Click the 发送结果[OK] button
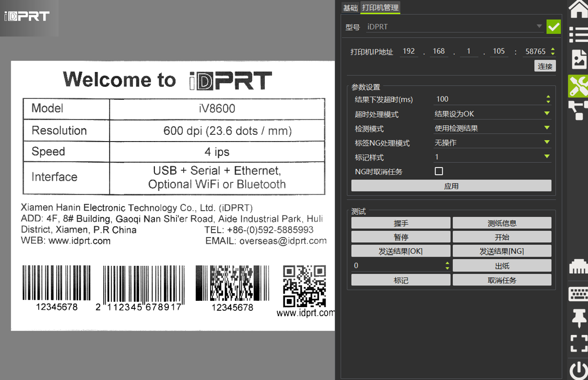The height and width of the screenshot is (380, 588). coord(401,251)
